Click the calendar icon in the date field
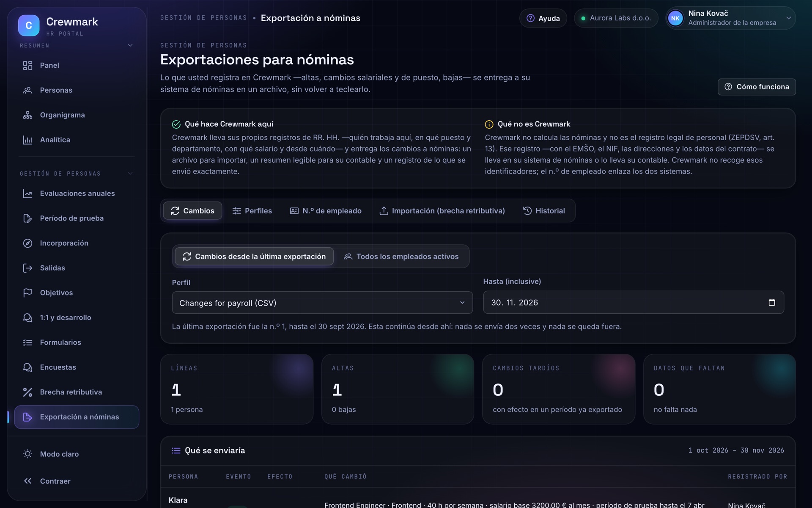 [x=772, y=302]
